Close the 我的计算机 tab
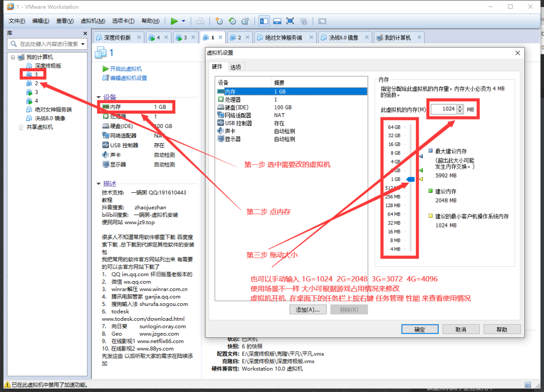Viewport: 544px width, 392px height. point(419,37)
